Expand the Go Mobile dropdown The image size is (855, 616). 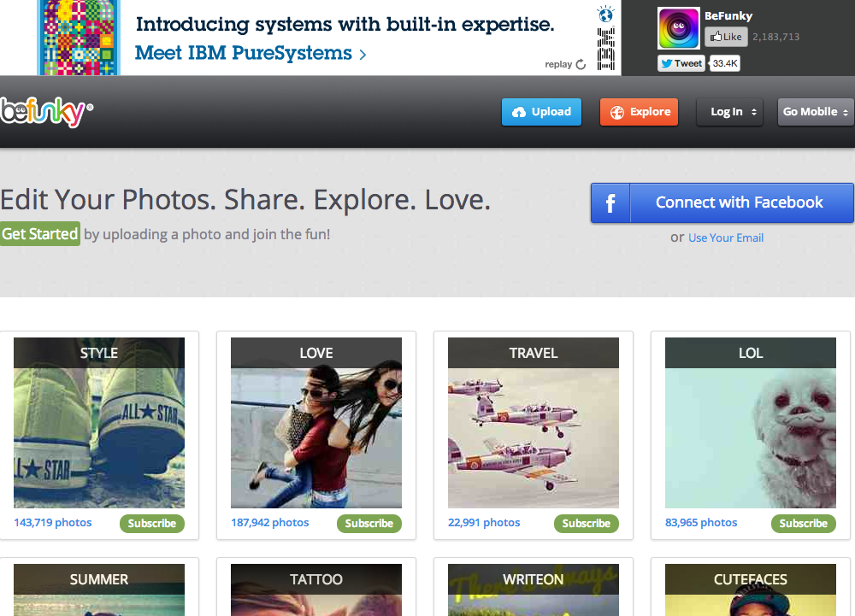[x=815, y=112]
